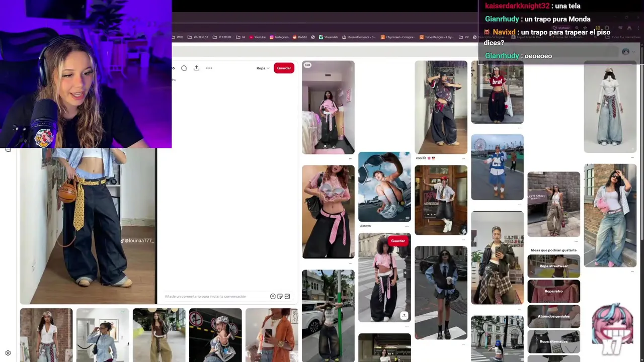Open the craft shop cargo pants pin
This screenshot has height=362, width=644.
(553, 204)
